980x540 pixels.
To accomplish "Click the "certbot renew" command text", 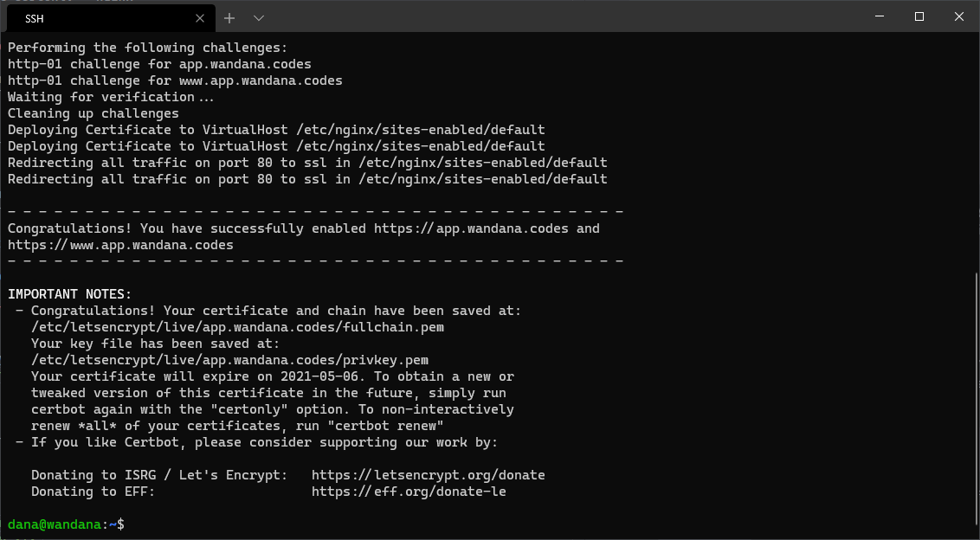I will click(x=390, y=427).
